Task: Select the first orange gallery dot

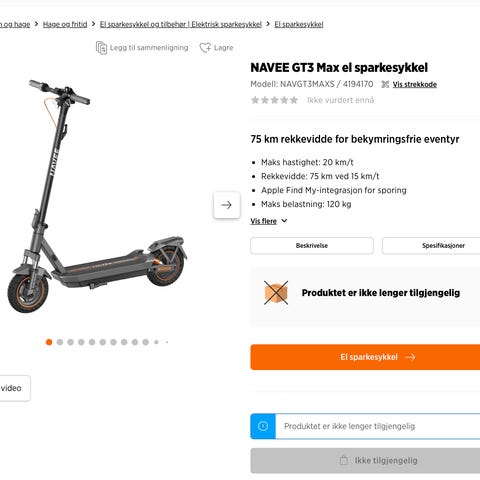Action: pyautogui.click(x=49, y=342)
